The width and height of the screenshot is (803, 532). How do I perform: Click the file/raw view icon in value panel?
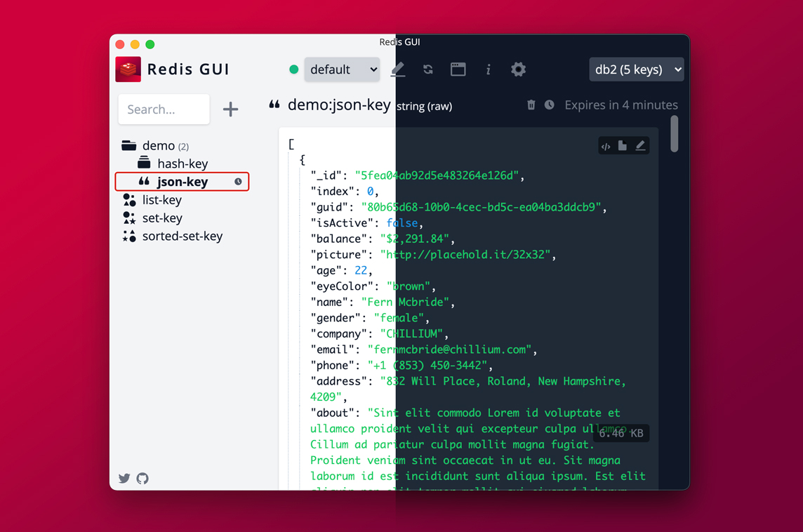(622, 146)
